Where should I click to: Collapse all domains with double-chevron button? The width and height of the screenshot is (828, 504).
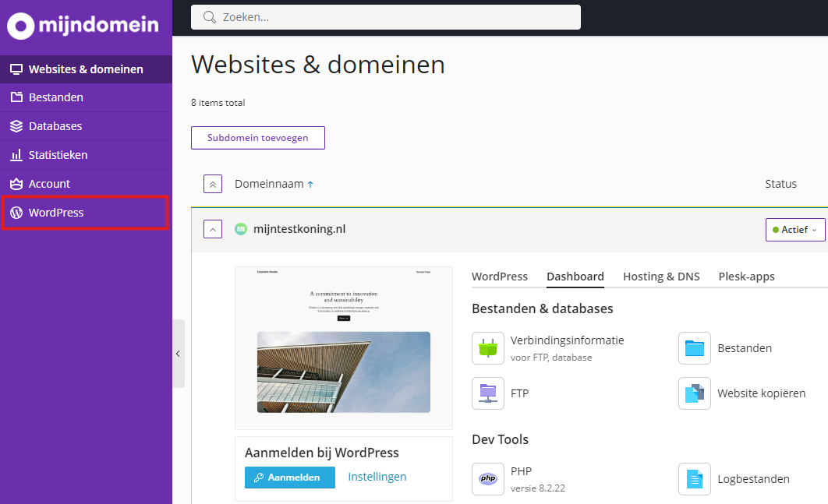tap(213, 184)
